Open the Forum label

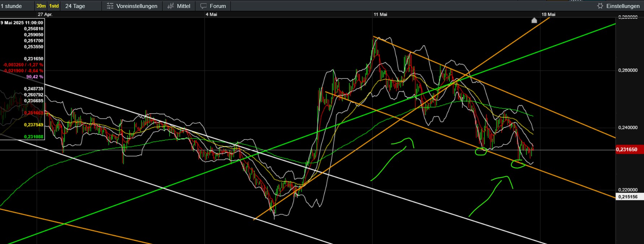tap(218, 6)
